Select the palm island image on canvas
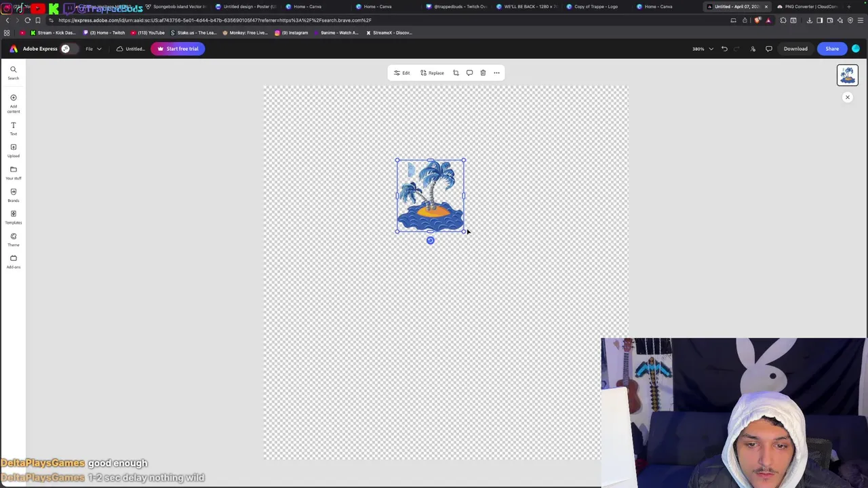The height and width of the screenshot is (488, 868). point(431,197)
